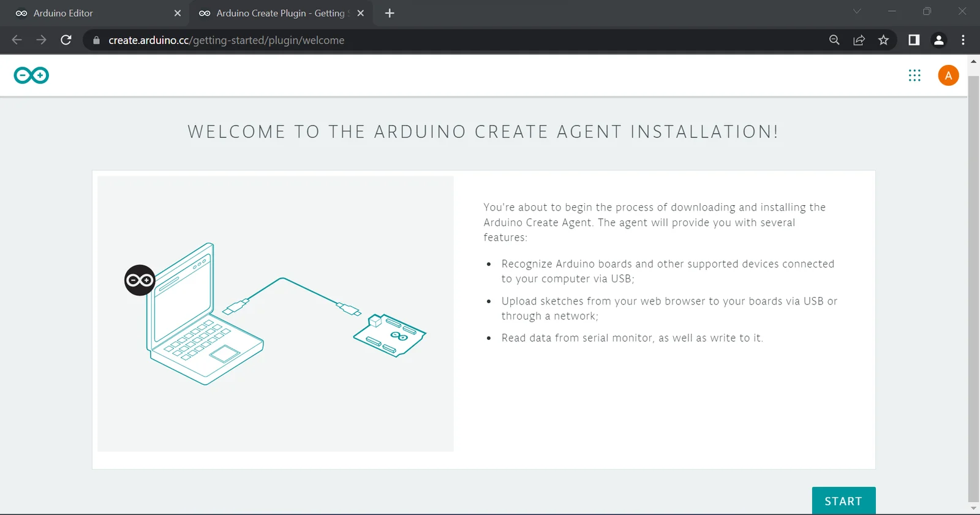Screen dimensions: 980x515
Task: Click the black Arduino badge on the laptop
Action: (x=140, y=280)
